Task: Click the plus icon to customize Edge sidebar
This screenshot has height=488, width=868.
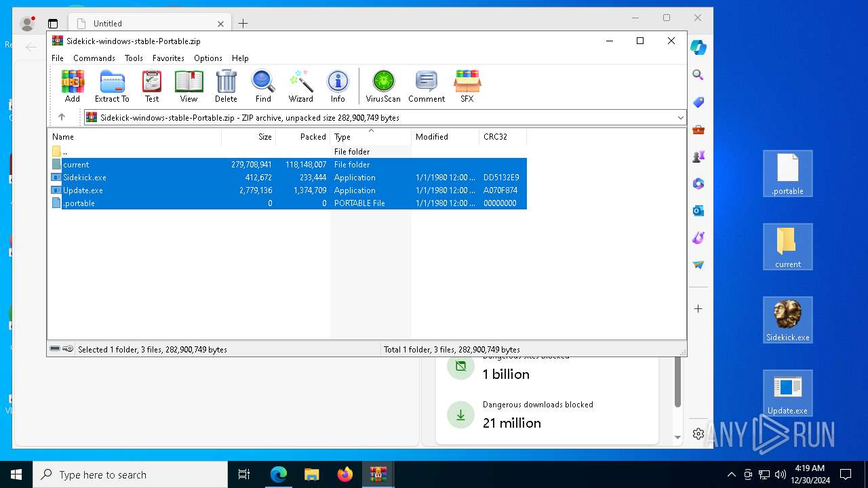Action: point(698,308)
